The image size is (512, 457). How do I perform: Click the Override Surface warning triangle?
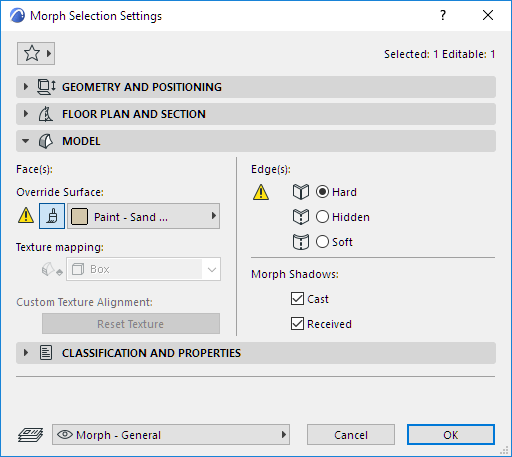26,215
